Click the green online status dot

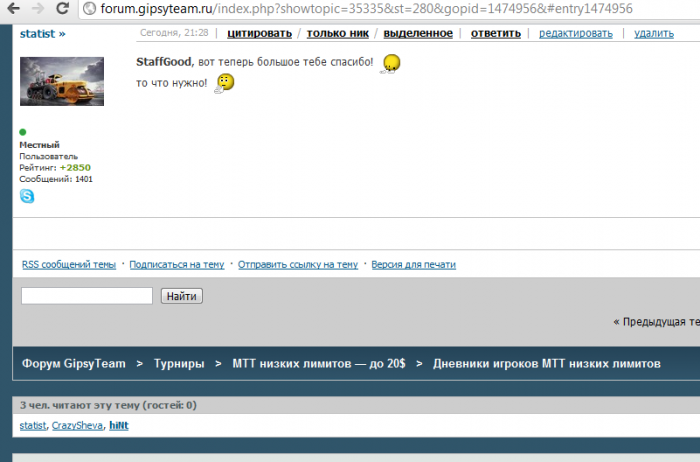pos(23,132)
